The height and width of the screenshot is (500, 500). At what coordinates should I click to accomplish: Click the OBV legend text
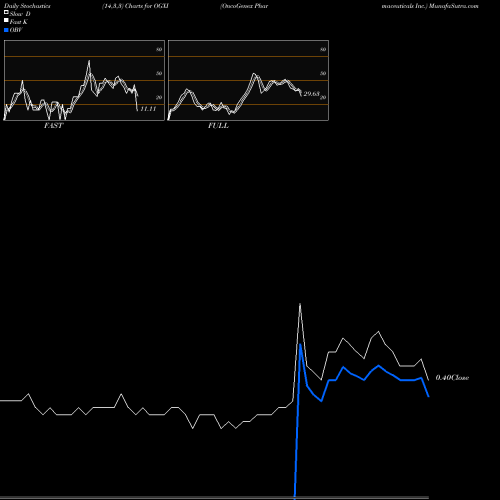point(16,30)
